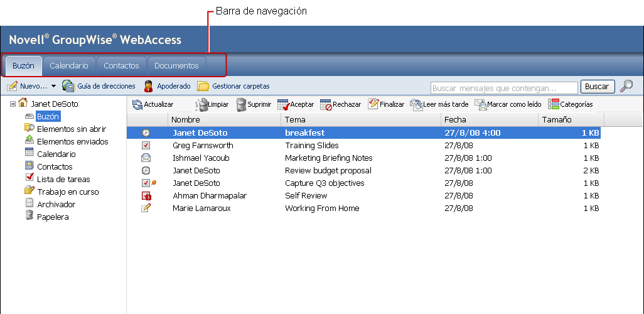Open Calendario folder in sidebar
Viewport: 644px width, 314px height.
[56, 154]
